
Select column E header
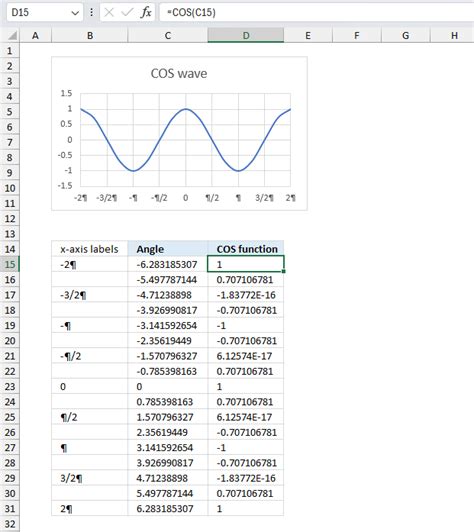308,35
